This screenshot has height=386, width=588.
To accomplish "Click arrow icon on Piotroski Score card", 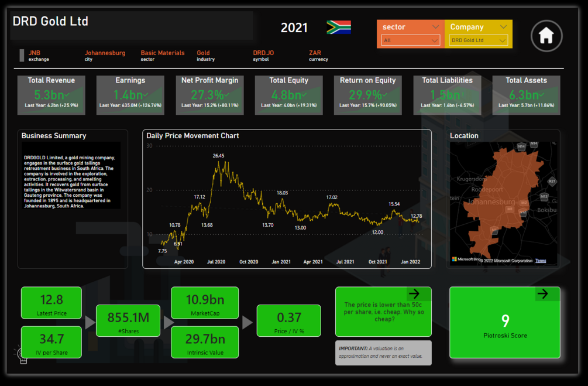I will (542, 293).
